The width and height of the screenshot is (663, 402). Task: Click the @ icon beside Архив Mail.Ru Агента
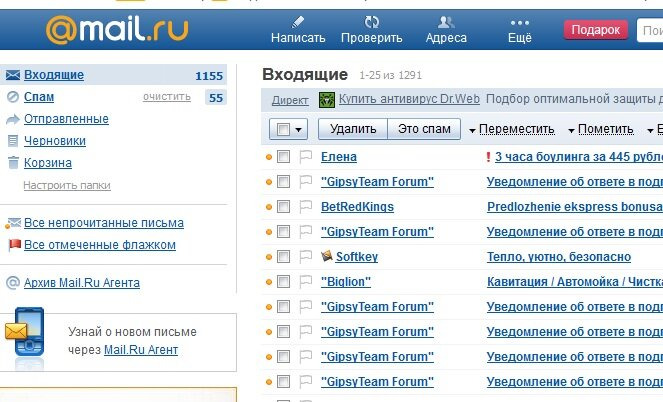coord(13,282)
